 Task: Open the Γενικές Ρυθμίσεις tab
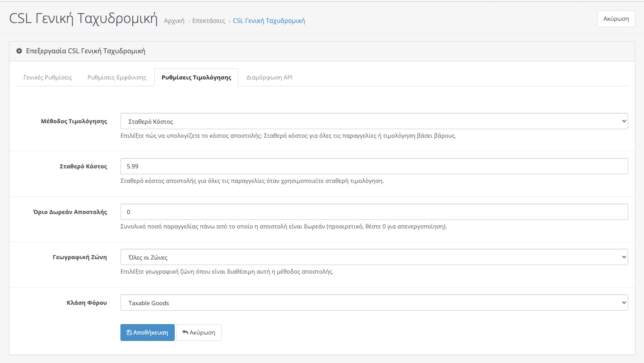pyautogui.click(x=48, y=77)
